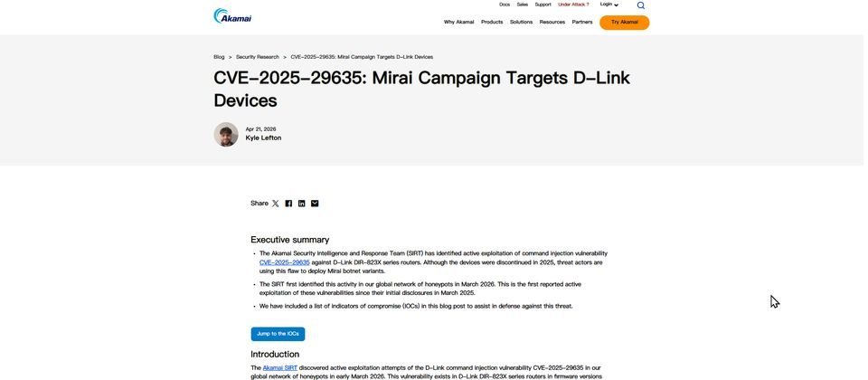Open the CVE-2025-29635 link in summary
Screen dimensions: 868x380
[285, 262]
